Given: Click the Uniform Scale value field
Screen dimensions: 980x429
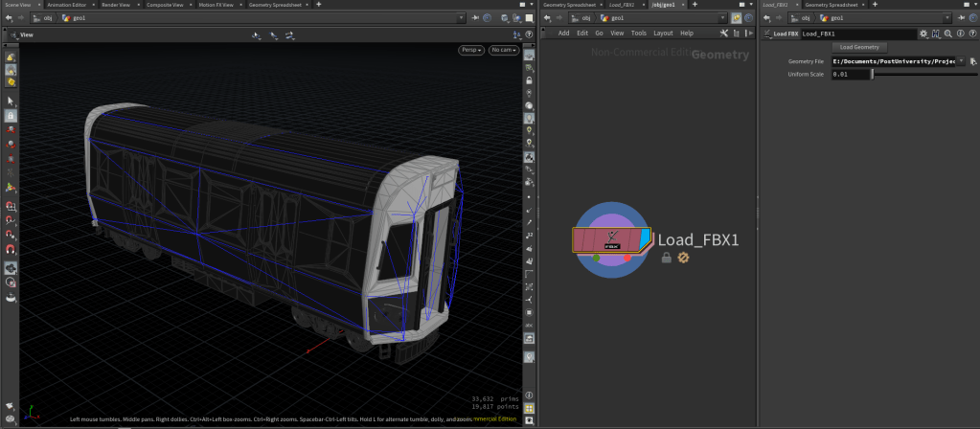Looking at the screenshot, I should pyautogui.click(x=851, y=74).
